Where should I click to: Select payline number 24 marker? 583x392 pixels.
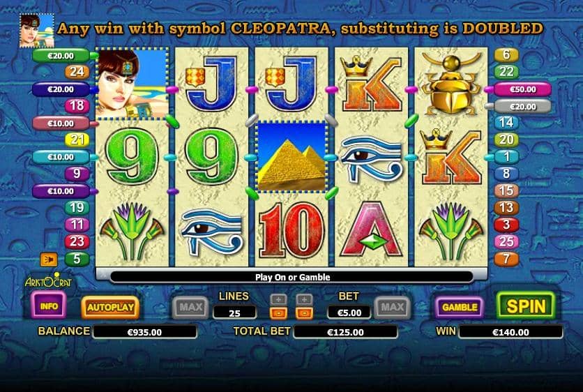point(77,71)
